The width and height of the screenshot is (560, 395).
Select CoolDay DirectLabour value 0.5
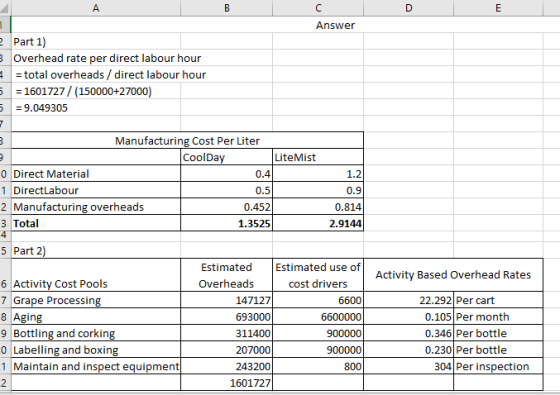[x=226, y=190]
